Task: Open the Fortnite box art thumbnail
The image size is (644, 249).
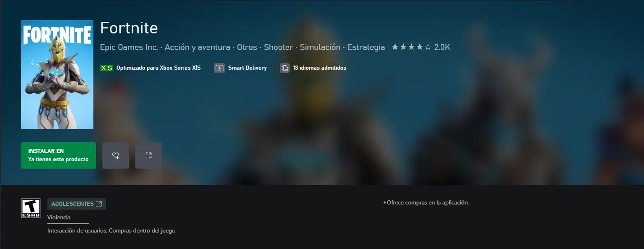Action: [57, 75]
